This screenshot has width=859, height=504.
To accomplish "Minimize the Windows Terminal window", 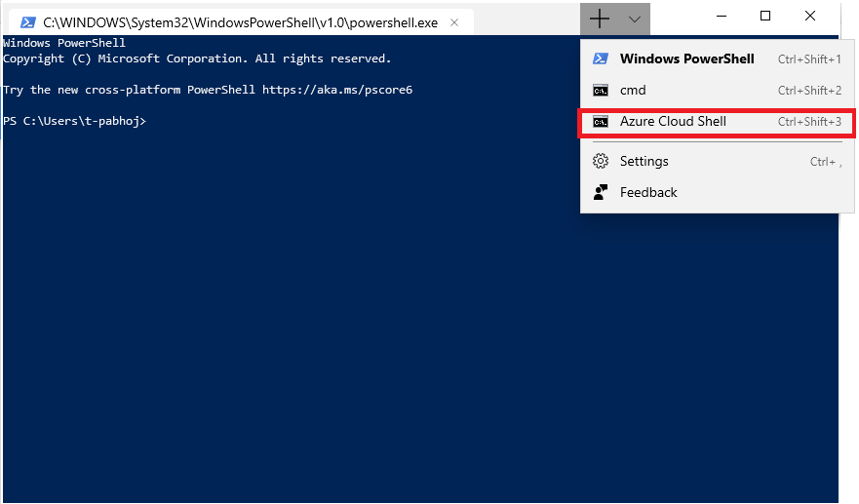I will pyautogui.click(x=721, y=17).
